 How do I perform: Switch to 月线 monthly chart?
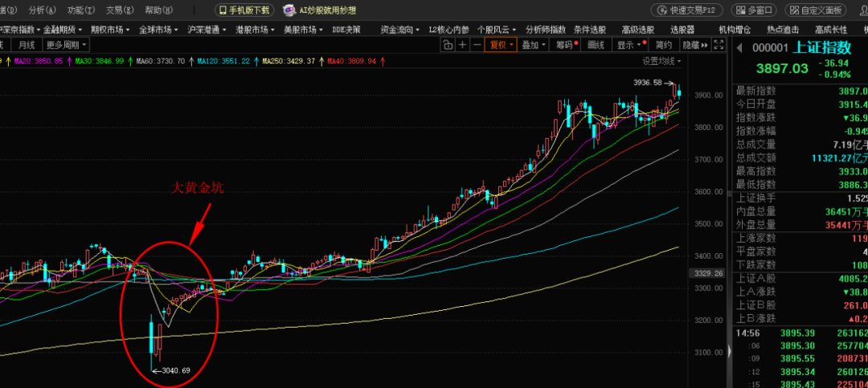pos(27,45)
